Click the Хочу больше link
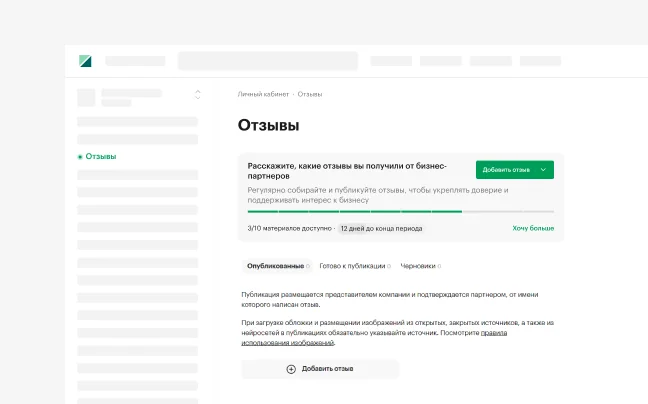This screenshot has height=404, width=648. 533,228
